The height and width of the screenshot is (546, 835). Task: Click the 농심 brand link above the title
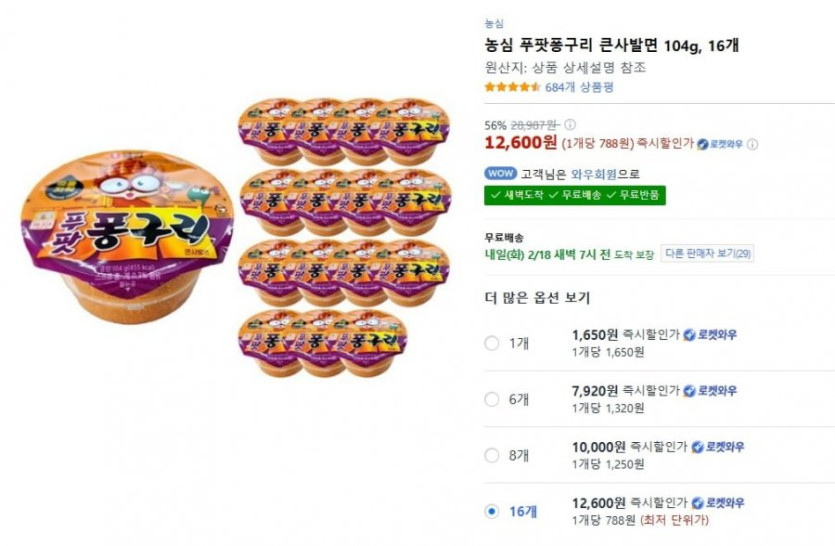(x=494, y=23)
